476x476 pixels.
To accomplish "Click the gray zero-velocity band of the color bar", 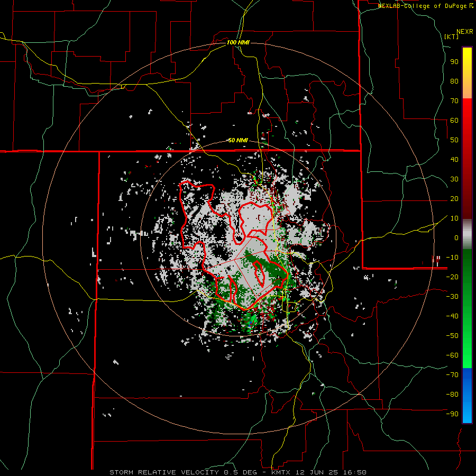I will [467, 234].
